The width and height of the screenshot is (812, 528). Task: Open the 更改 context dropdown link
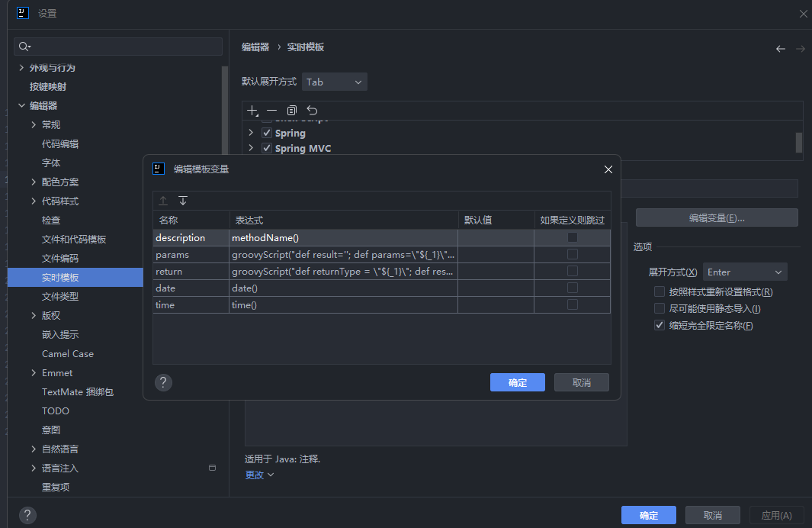tap(259, 475)
